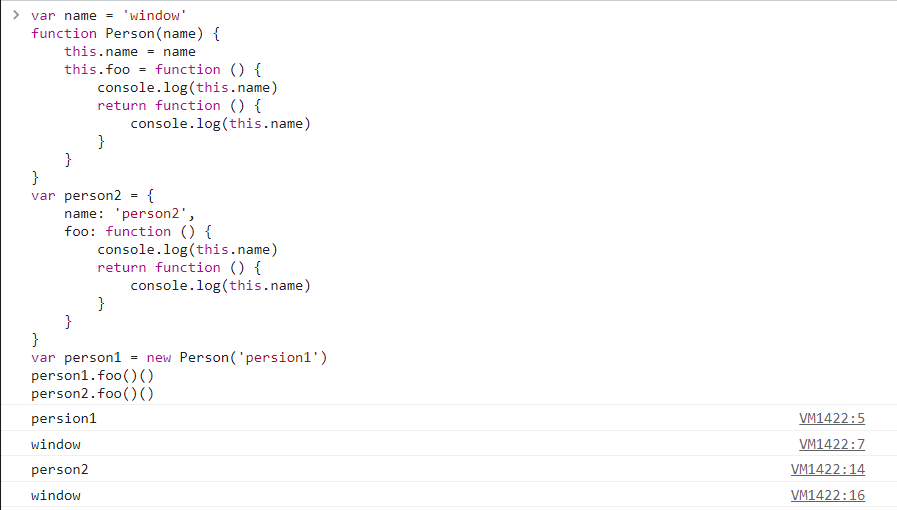This screenshot has height=510, width=897.
Task: Click the first 'window' output message
Action: (56, 444)
